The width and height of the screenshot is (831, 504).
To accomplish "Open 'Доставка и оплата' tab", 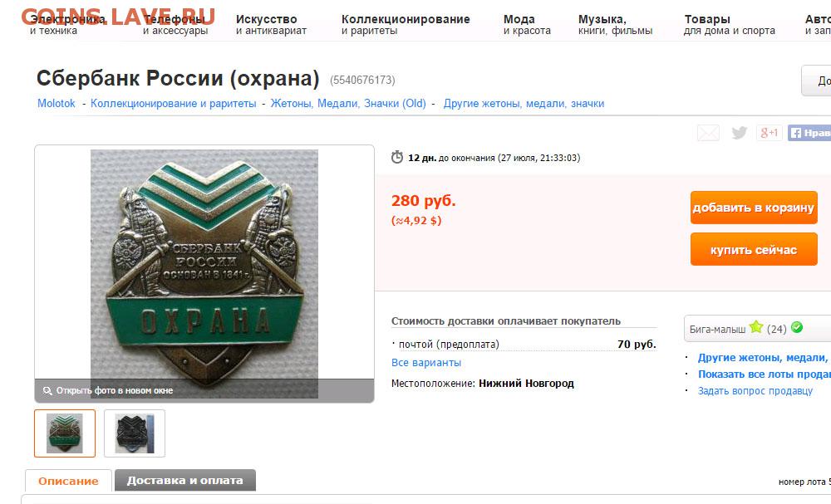I will (185, 481).
